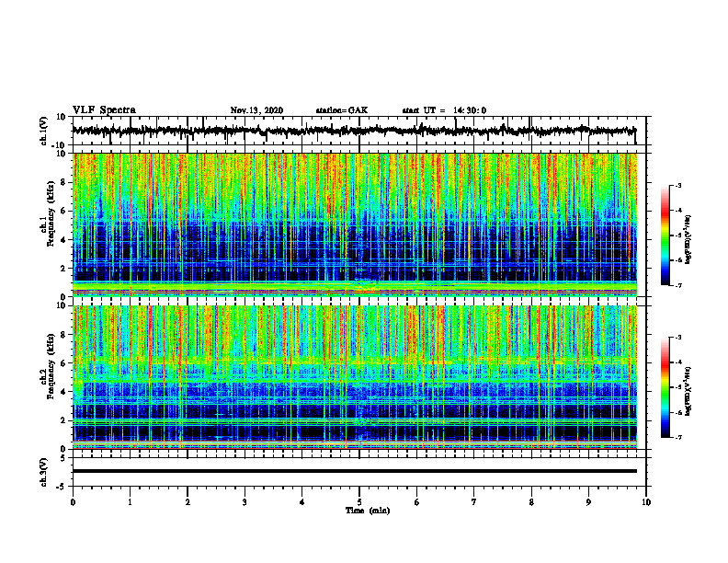Click the '-3' label on ch.2 colorbar
The width and height of the screenshot is (728, 563).
[677, 338]
